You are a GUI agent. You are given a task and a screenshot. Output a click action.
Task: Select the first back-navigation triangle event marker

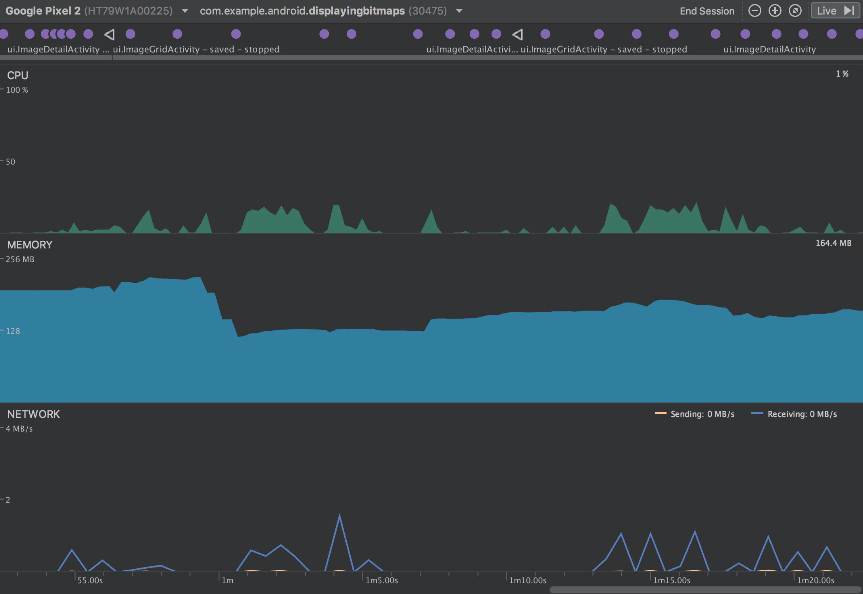click(109, 34)
